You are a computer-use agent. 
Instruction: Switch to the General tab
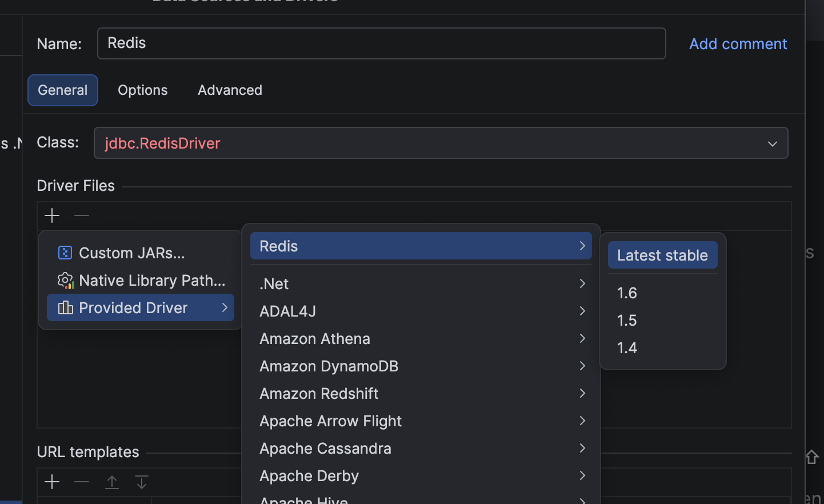(x=63, y=90)
